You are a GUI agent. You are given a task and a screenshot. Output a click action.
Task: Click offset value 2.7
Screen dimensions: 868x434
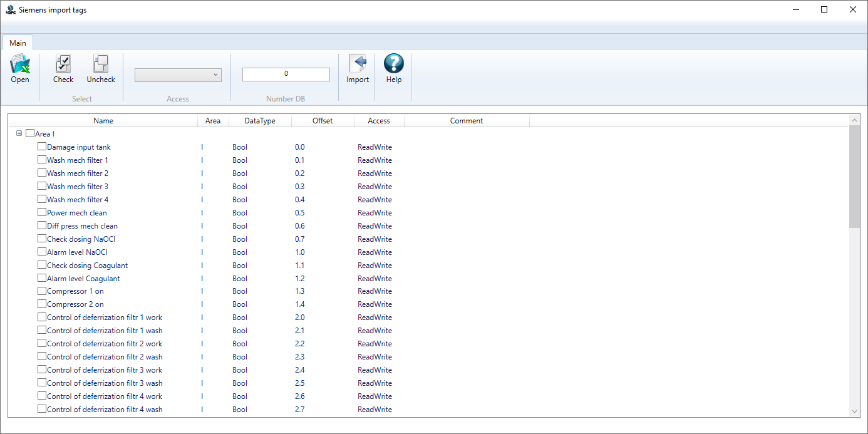[300, 410]
